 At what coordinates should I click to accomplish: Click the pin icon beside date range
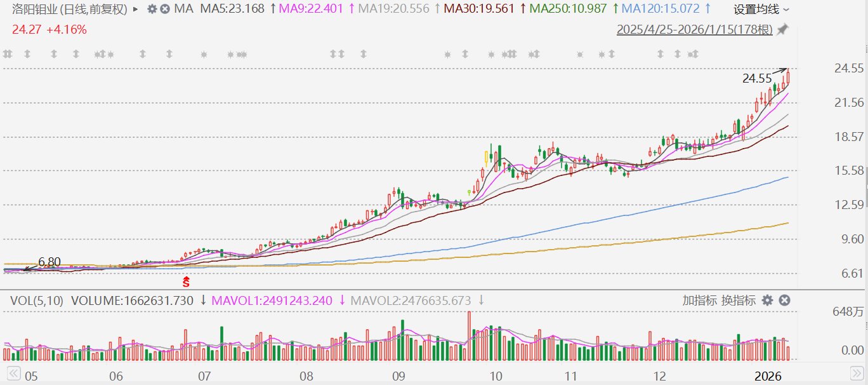[x=783, y=29]
